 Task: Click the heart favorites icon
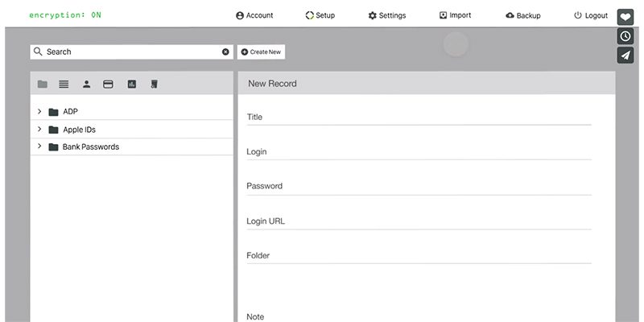(x=625, y=17)
